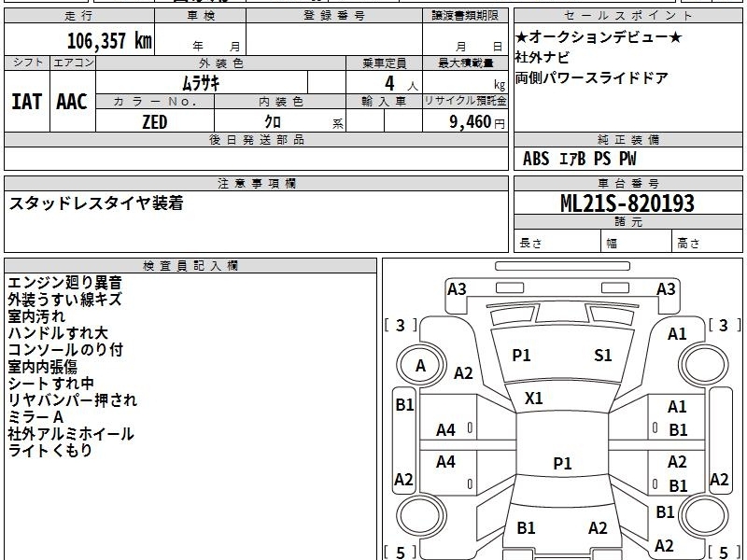Click the 社外ナビ sales point line

point(543,58)
